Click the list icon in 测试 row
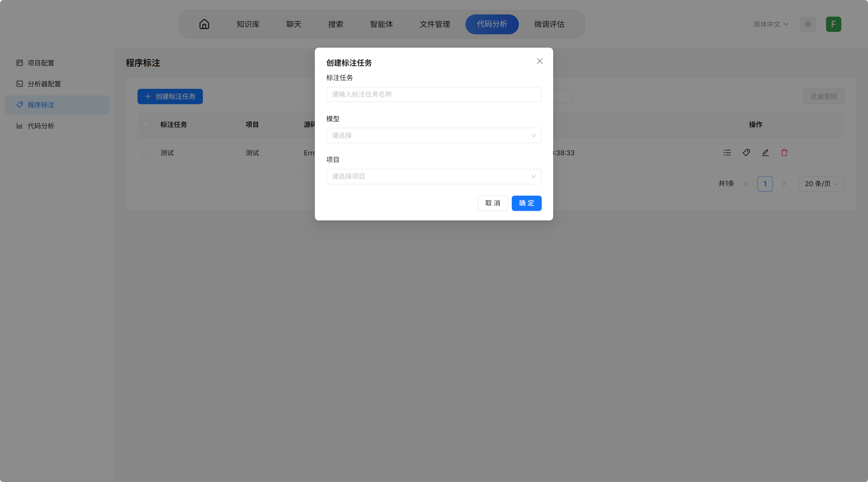This screenshot has width=868, height=482. [727, 153]
